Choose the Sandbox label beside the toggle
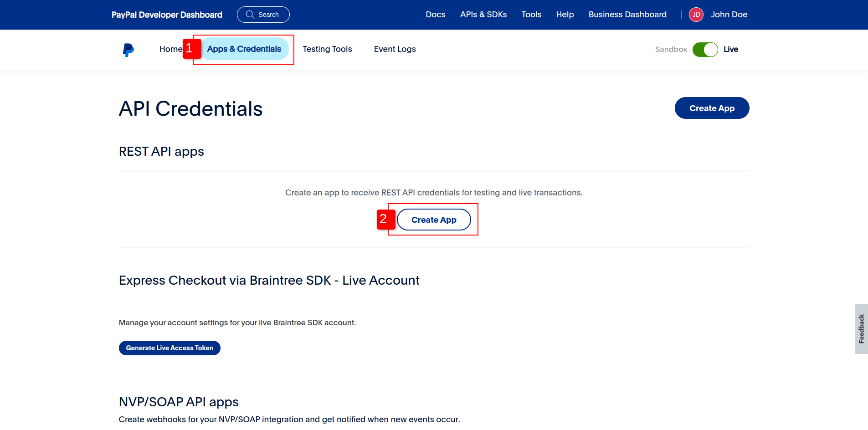 [x=671, y=49]
